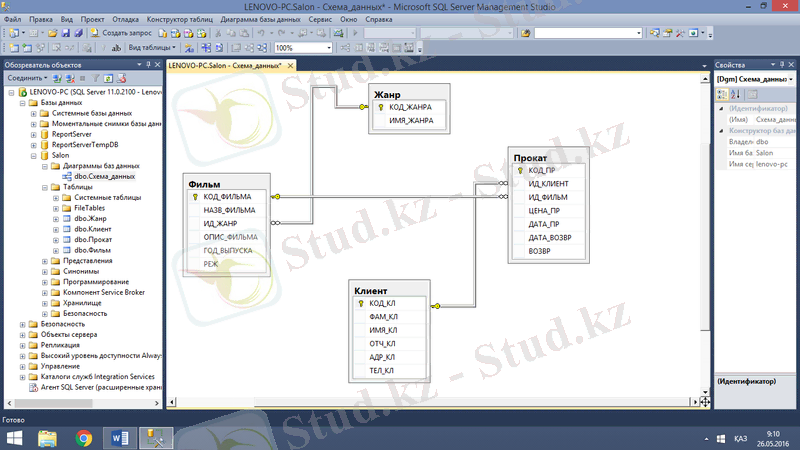Click the Undo arrow in the toolbar
800x450 pixels.
(x=261, y=33)
